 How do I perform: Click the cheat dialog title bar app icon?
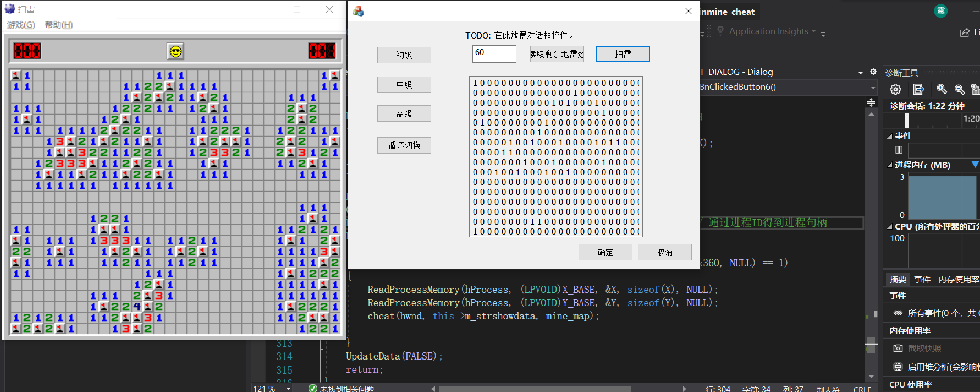coord(359,11)
